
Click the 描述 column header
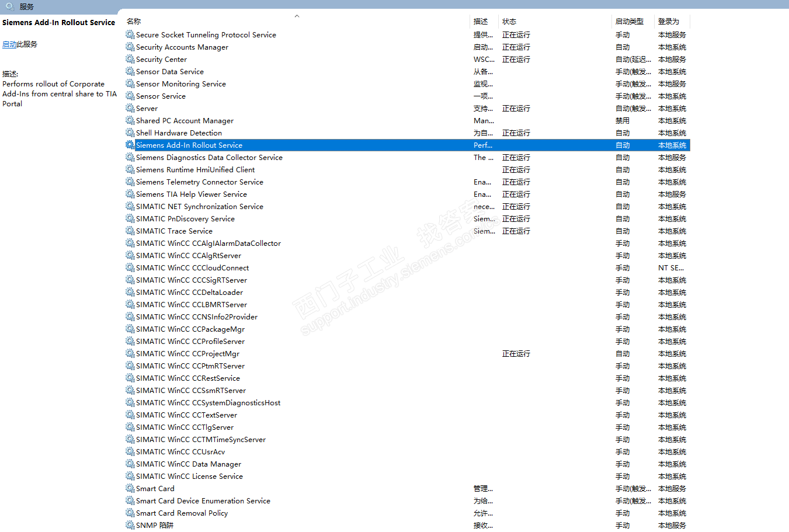pyautogui.click(x=481, y=22)
